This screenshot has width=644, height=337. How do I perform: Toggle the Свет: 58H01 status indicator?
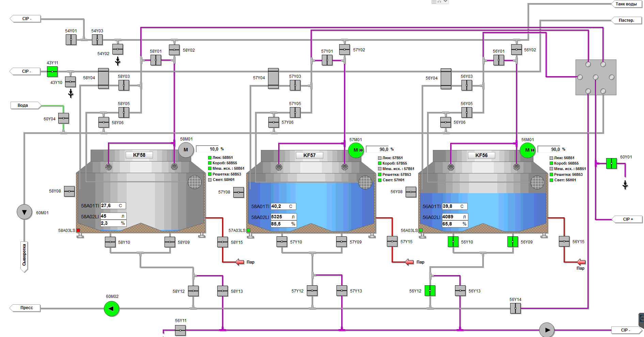(209, 180)
